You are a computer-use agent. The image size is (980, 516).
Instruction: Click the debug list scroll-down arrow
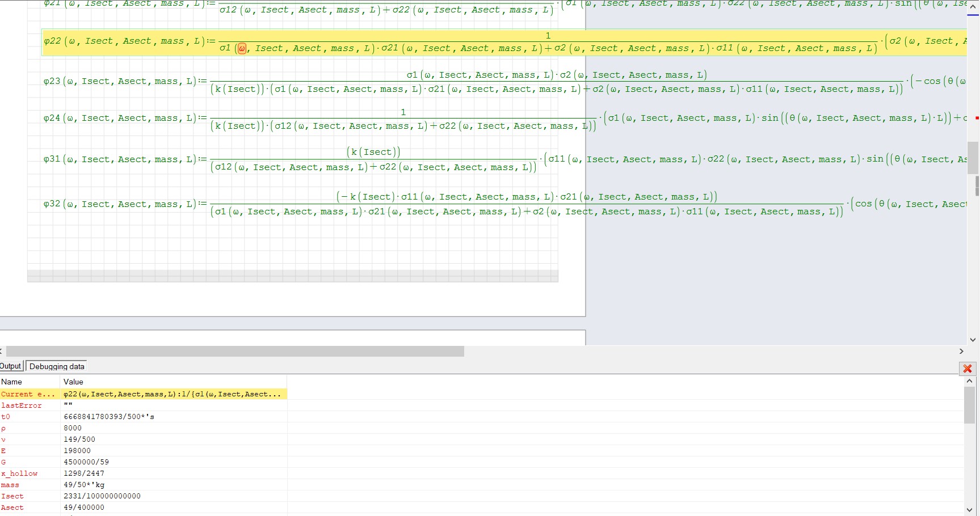969,510
